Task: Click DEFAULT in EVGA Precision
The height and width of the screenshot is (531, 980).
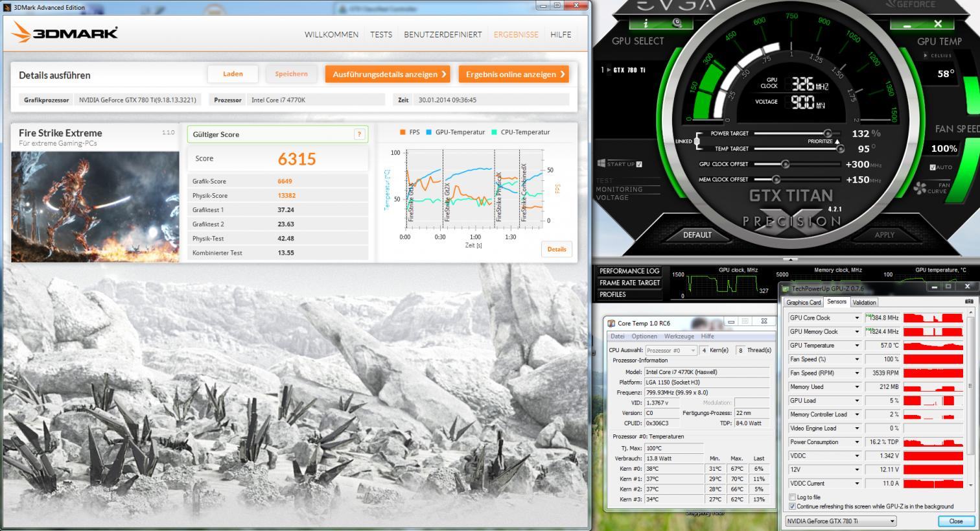Action: (697, 235)
